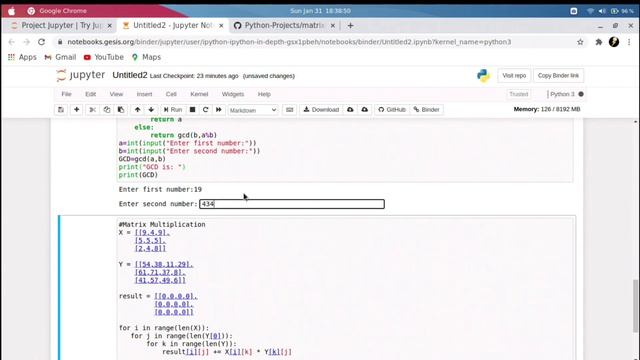Screen dimensions: 640x360
Task: Click the Python logo icon
Action: coord(483,76)
